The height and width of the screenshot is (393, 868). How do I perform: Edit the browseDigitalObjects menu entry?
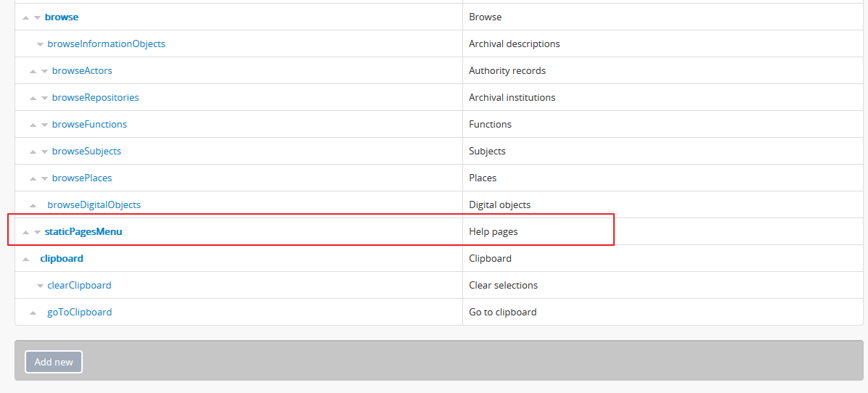point(94,205)
